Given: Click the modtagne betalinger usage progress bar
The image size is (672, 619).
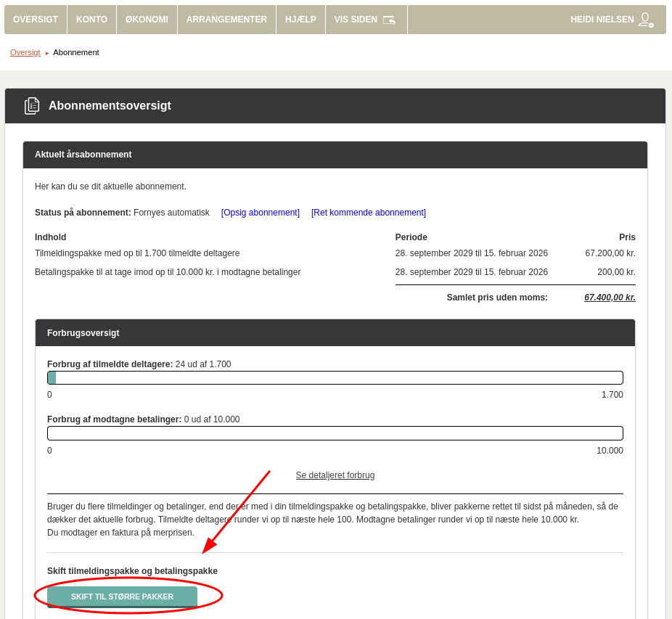Looking at the screenshot, I should [335, 433].
